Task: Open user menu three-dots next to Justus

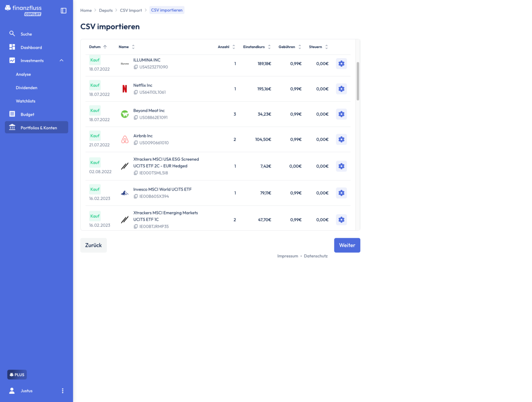Action: [x=63, y=391]
